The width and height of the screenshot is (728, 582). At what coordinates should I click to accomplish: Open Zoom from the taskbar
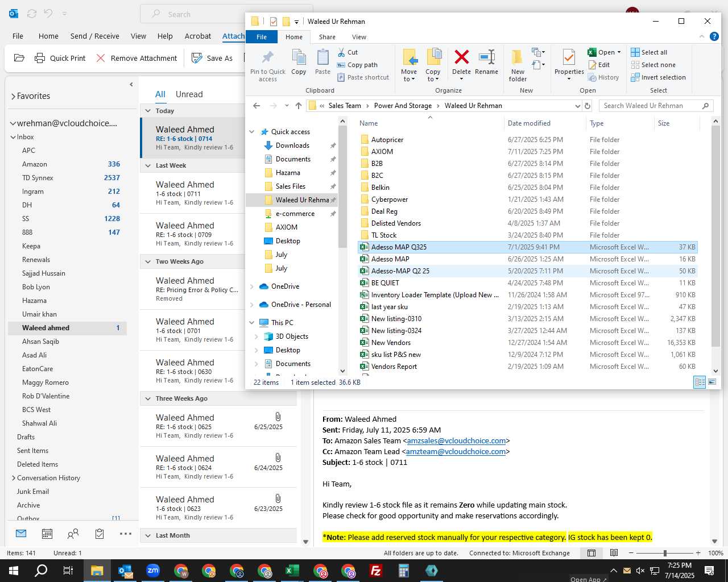[x=153, y=571]
